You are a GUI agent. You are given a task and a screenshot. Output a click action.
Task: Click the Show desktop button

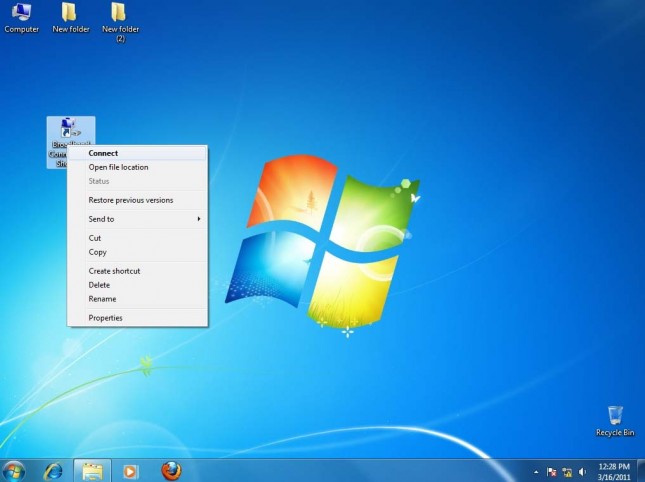(641, 471)
